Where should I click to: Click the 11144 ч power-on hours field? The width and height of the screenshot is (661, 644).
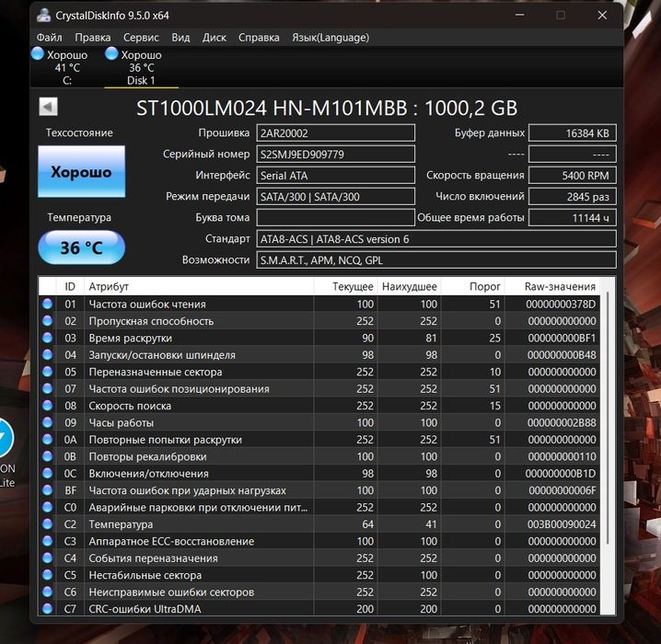[573, 217]
